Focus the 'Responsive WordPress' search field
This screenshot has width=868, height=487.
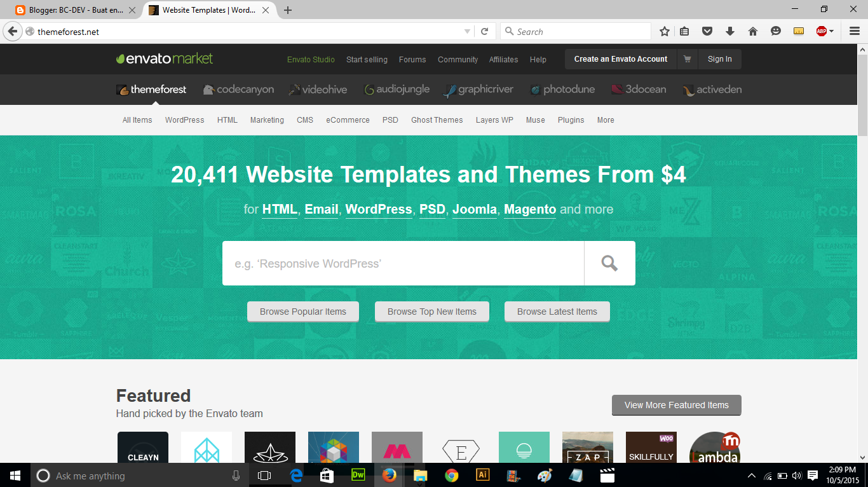tap(403, 263)
